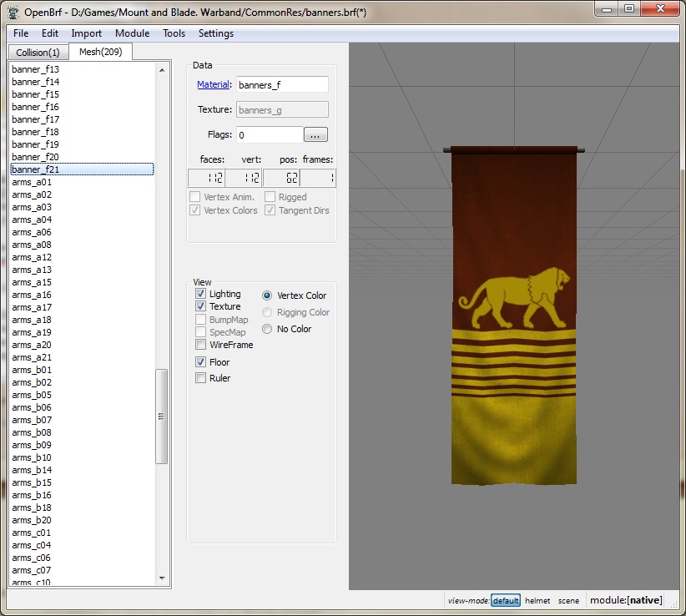686x616 pixels.
Task: Select mesh arms_b10
Action: pos(83,457)
